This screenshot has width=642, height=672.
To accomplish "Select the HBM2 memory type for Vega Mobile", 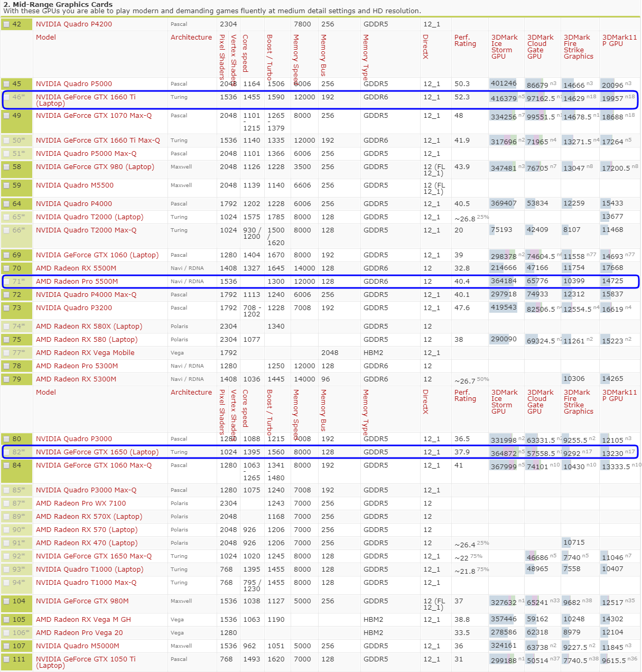I will [374, 353].
